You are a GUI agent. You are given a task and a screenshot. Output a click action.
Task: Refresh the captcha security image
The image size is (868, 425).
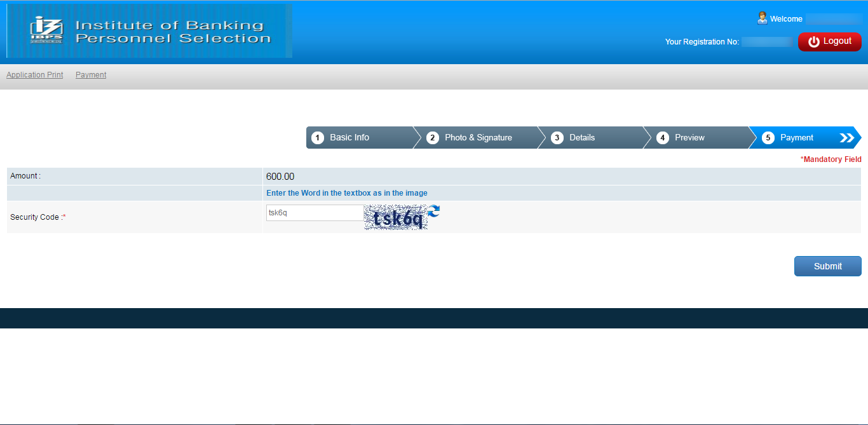coord(433,211)
